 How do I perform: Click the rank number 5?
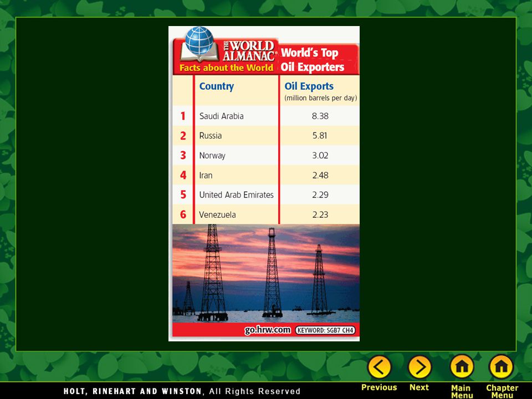point(183,195)
